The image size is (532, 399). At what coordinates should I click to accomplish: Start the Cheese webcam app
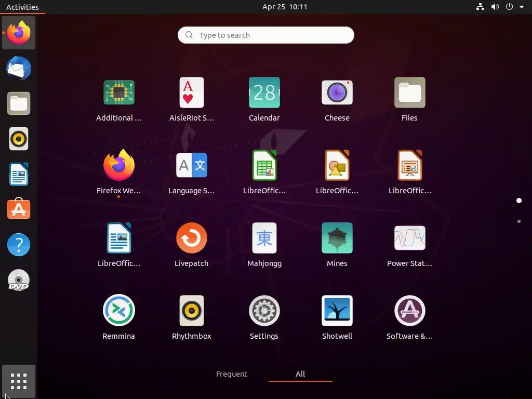(337, 92)
